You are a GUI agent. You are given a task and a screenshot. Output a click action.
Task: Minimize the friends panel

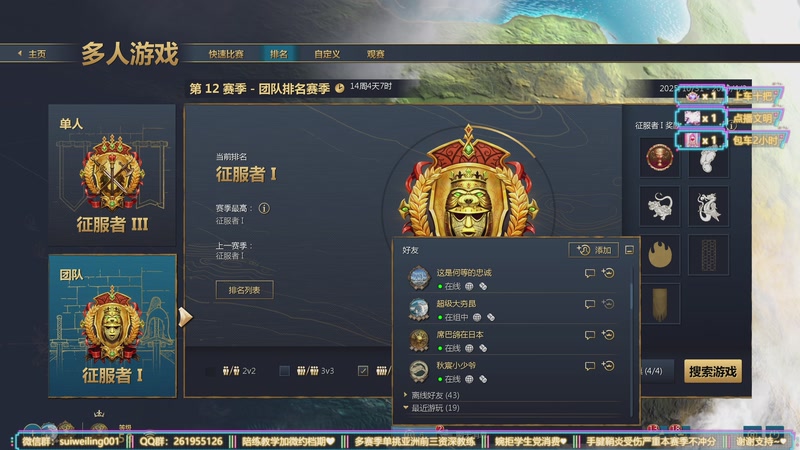(629, 250)
